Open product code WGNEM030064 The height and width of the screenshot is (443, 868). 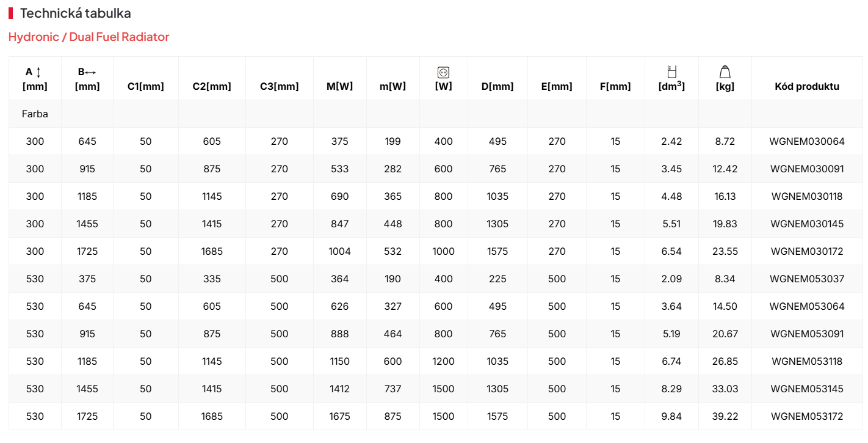pos(807,141)
